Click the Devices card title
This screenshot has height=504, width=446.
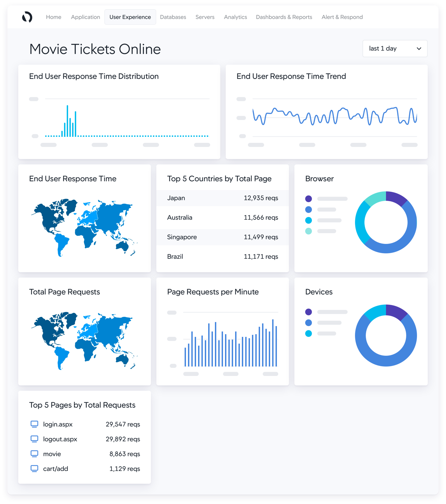tap(319, 292)
